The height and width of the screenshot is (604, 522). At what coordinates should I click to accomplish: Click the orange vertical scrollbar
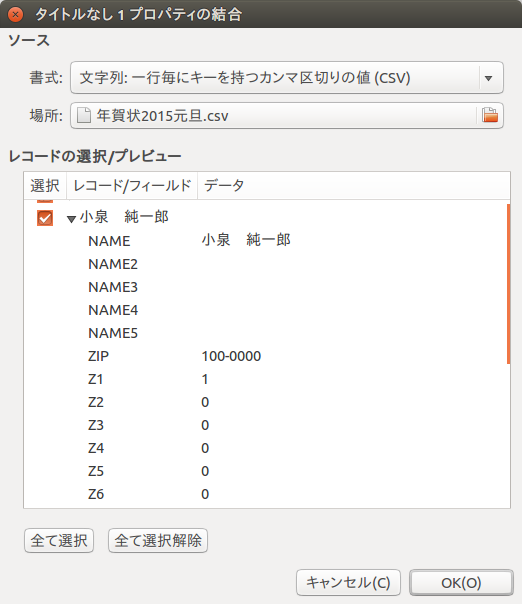(508, 284)
